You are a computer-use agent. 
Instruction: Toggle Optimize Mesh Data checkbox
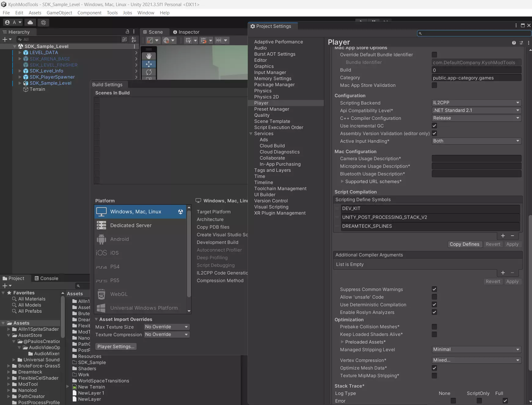click(434, 368)
